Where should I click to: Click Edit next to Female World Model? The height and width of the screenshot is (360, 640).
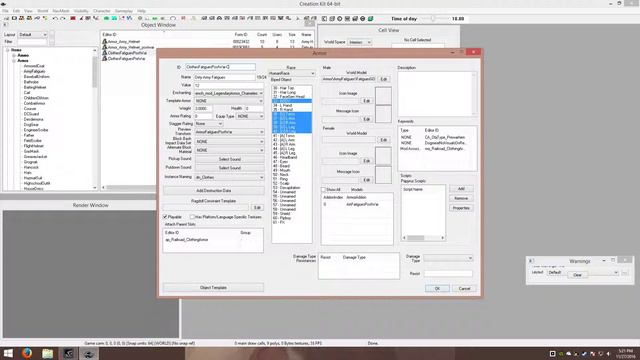click(384, 140)
